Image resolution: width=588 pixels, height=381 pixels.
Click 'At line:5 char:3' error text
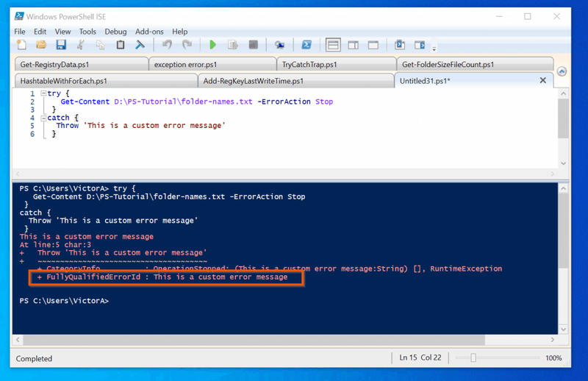55,245
